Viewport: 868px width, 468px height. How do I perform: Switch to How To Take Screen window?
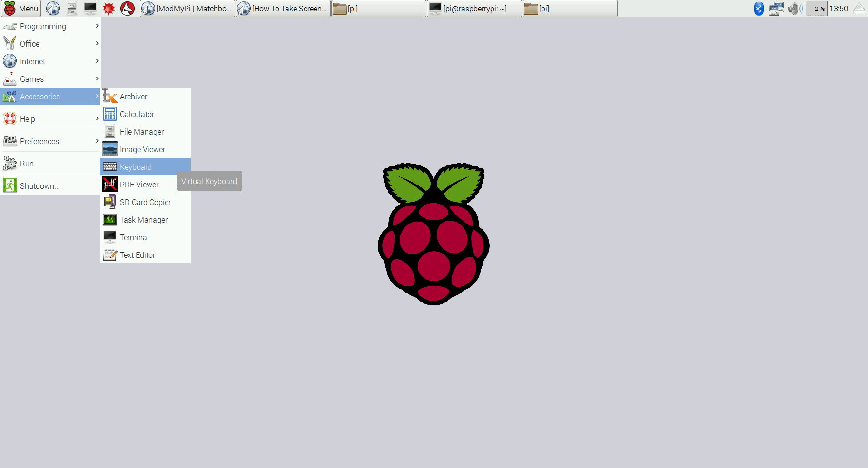pos(283,9)
